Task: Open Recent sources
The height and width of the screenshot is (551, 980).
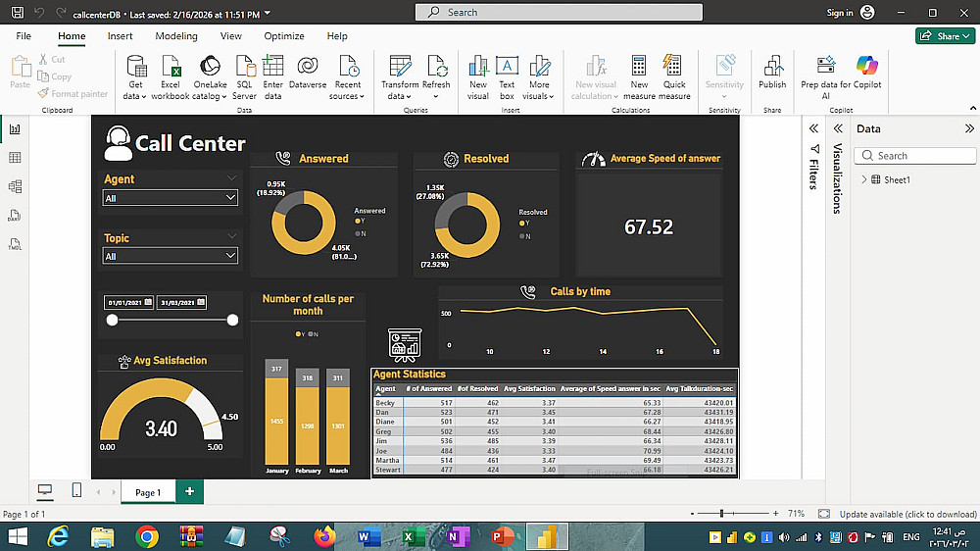Action: click(348, 76)
